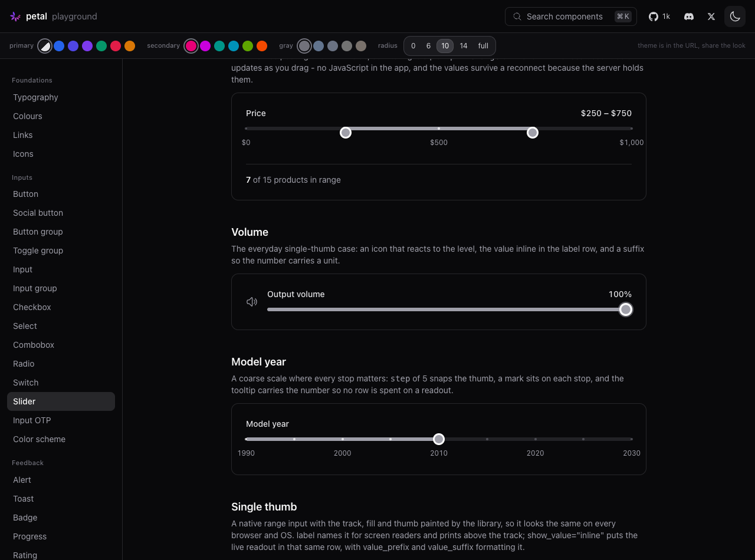The image size is (755, 560).
Task: Click the '$250 – $750' price readout
Action: point(606,113)
